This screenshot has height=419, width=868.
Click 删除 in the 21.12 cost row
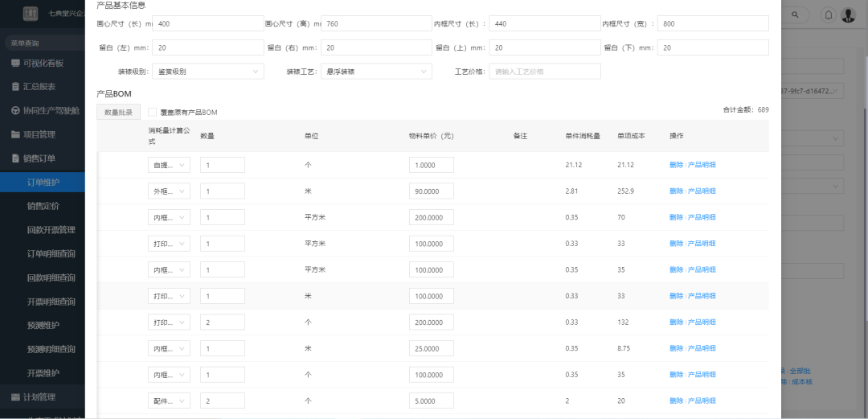[x=676, y=165]
